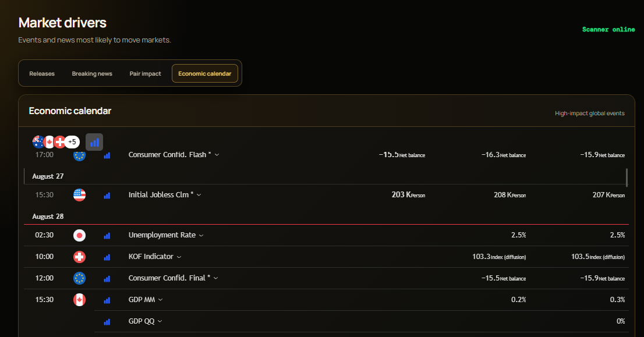The width and height of the screenshot is (644, 337).
Task: Click the impact bars icon for Initial Jobless Clm
Action: click(x=107, y=196)
